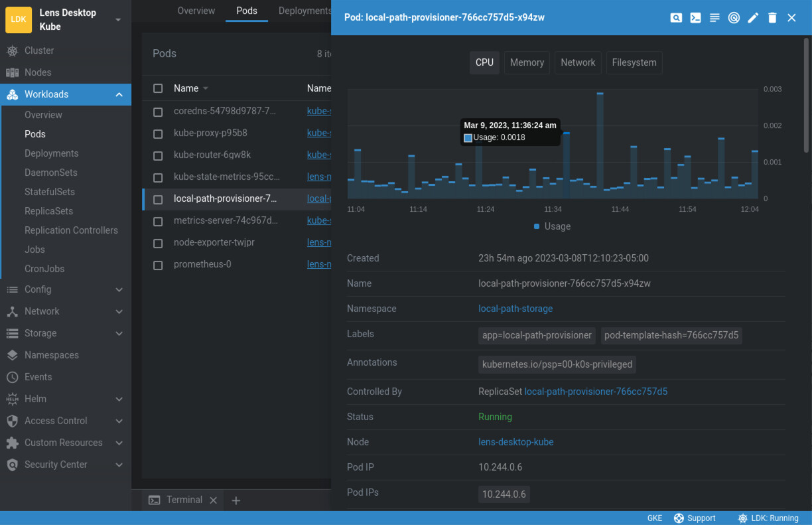The image size is (812, 525).
Task: Delete pod using trash icon
Action: pyautogui.click(x=772, y=18)
